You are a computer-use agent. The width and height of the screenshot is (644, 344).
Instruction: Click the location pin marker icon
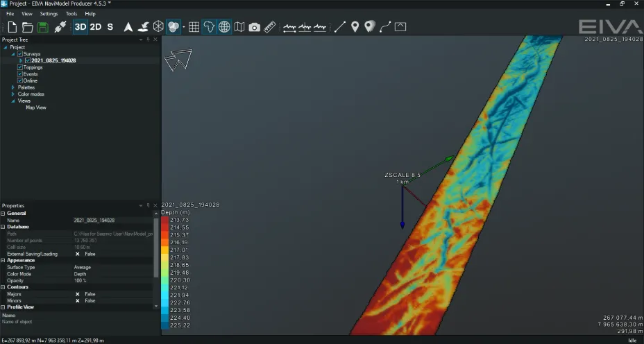[x=355, y=27]
